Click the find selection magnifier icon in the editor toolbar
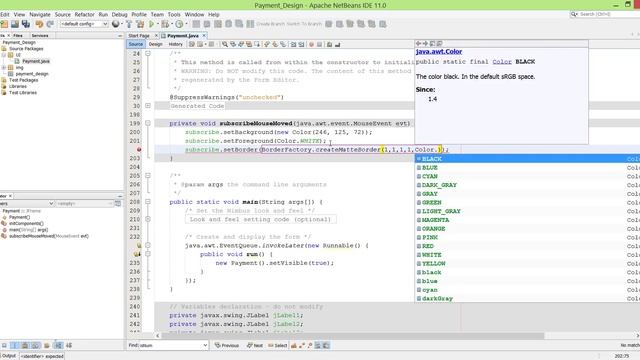640x360 pixels. coord(224,44)
